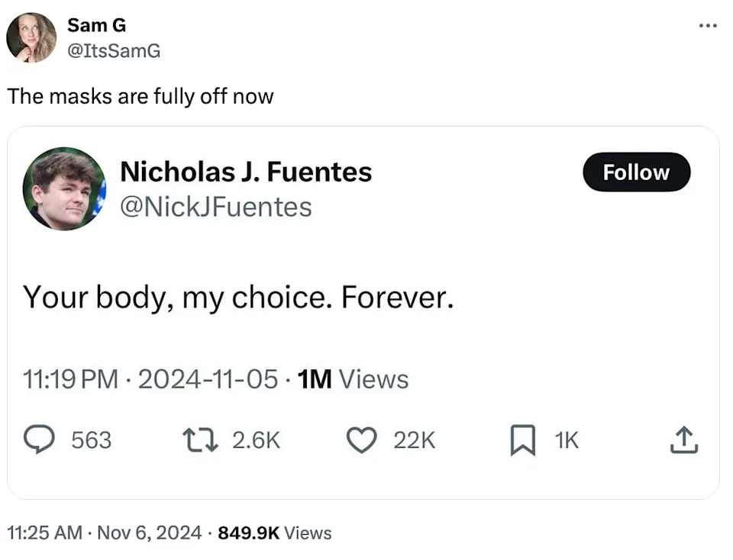Screen dimensions: 733x560
Task: Open the more options ellipsis menu
Action: [x=709, y=25]
